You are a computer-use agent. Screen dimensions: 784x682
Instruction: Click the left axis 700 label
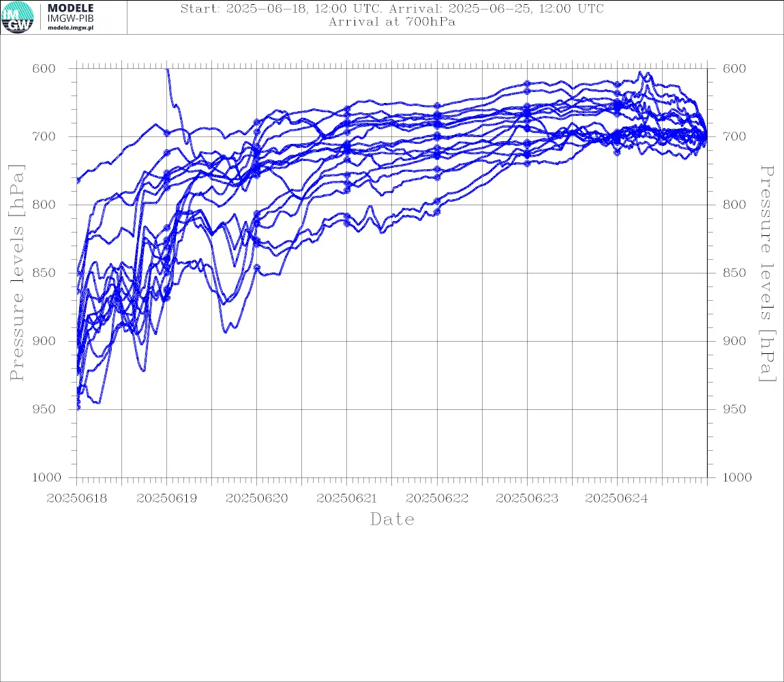click(44, 136)
